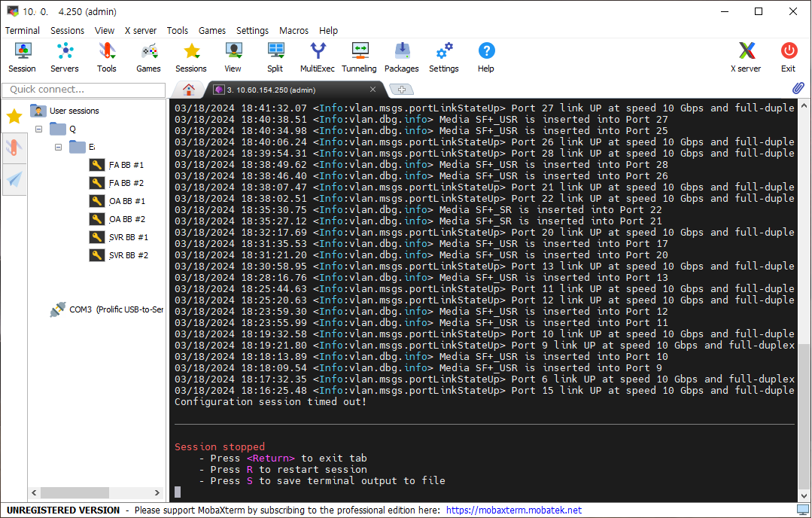Click the paperclip attach icon
The image size is (812, 518).
[x=798, y=88]
